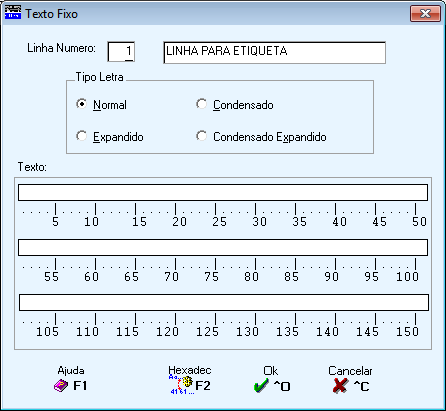Viewport: 446px width, 411px height.
Task: Click the second text row for columns 51-100
Action: [x=223, y=247]
